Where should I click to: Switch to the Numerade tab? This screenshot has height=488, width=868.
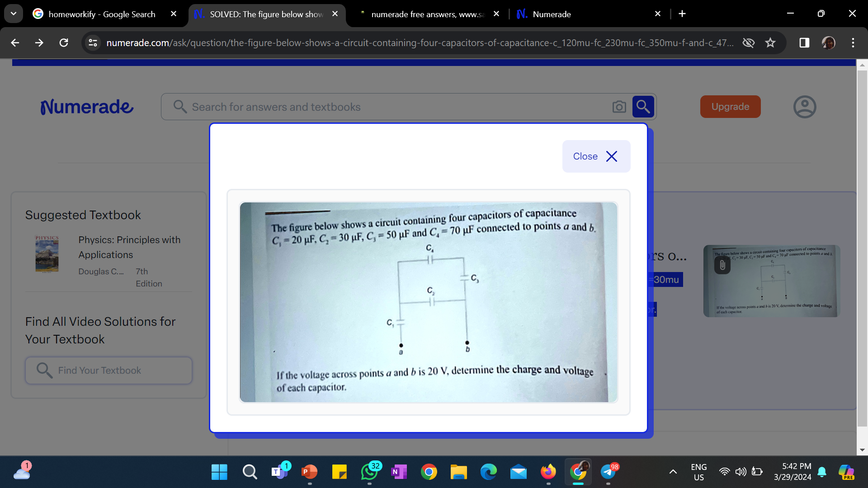(x=550, y=14)
